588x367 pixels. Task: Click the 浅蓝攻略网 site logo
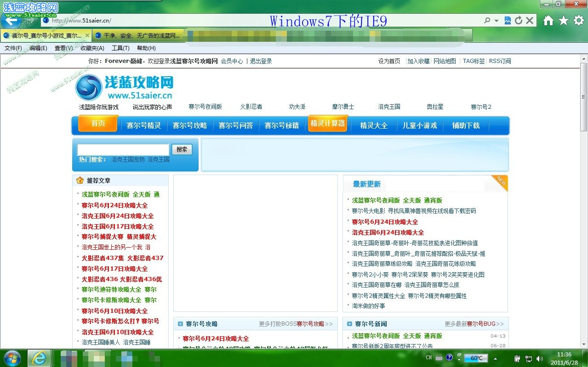point(125,87)
